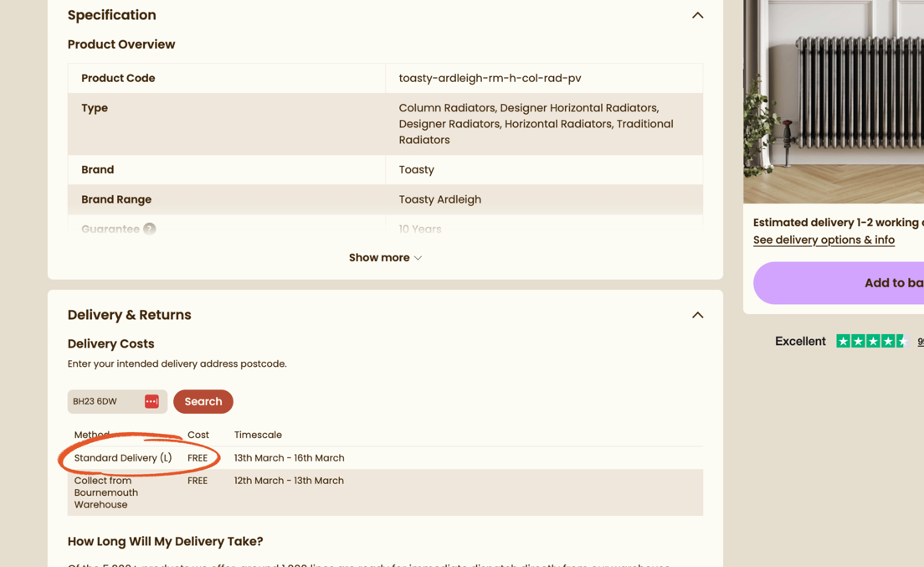The image size is (924, 567).
Task: Click the Toasty Ardleigh brand range value
Action: pyautogui.click(x=440, y=199)
